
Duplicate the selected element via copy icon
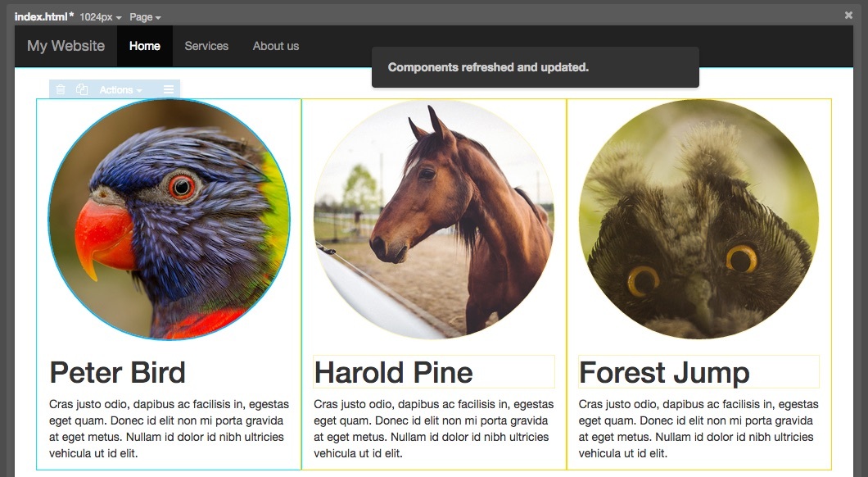point(82,90)
